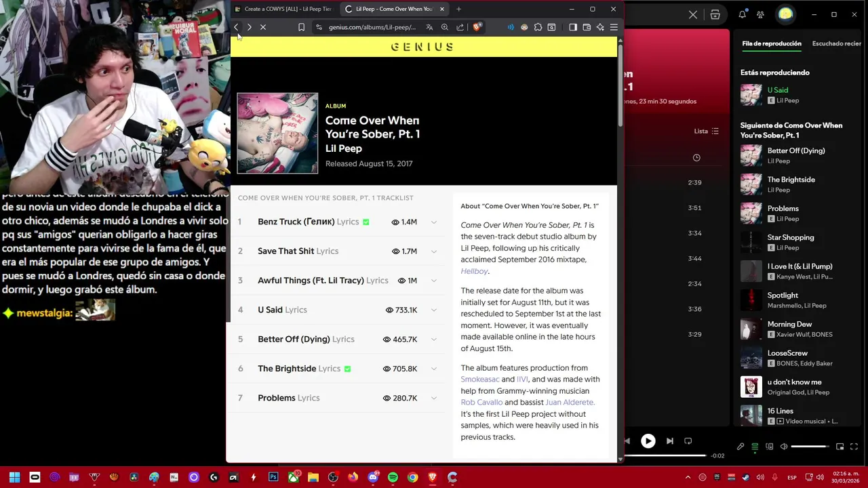Screen dimensions: 868x488
Task: Open a new browser tab
Action: pos(458,9)
